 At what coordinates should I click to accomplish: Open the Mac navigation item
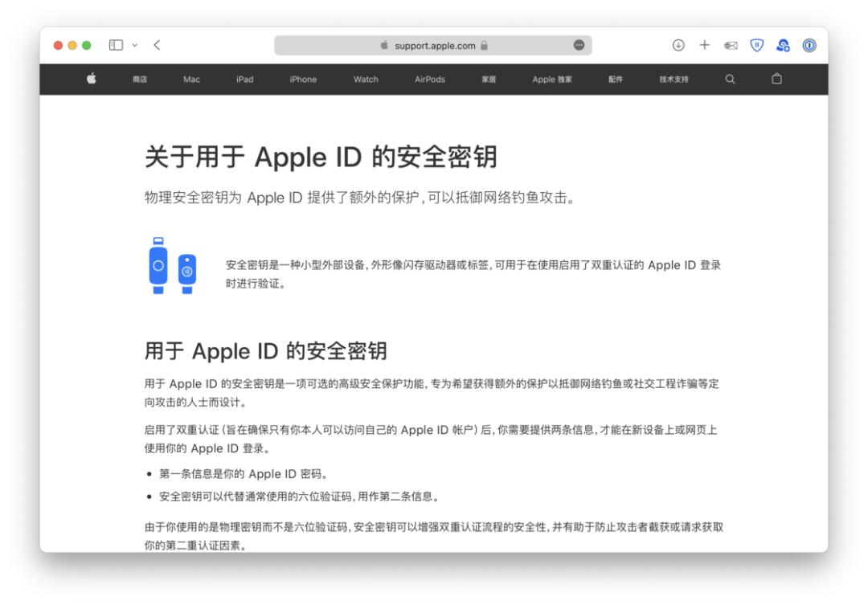(x=191, y=80)
